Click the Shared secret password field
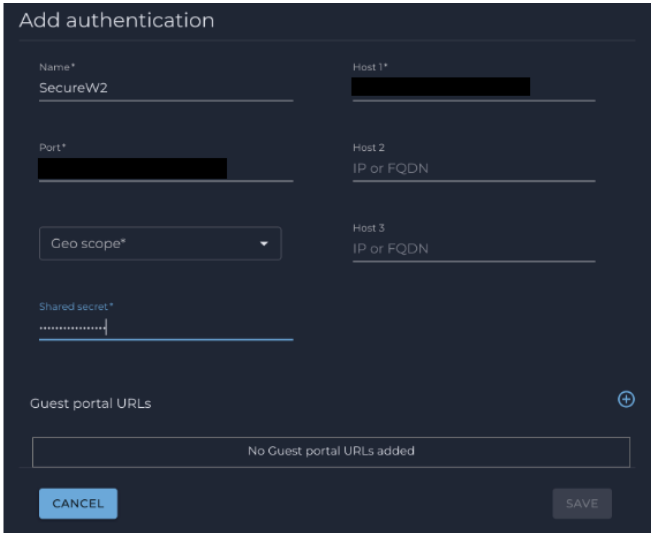The width and height of the screenshot is (651, 536). pyautogui.click(x=166, y=328)
